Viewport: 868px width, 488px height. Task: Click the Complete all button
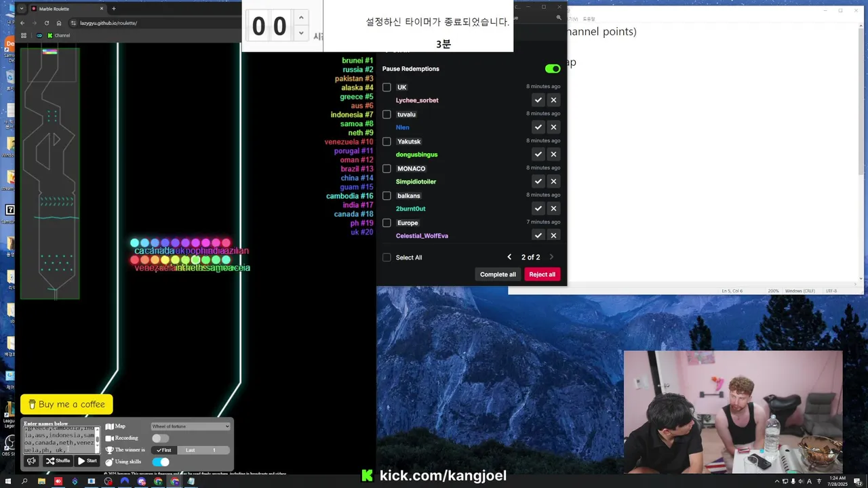click(498, 274)
